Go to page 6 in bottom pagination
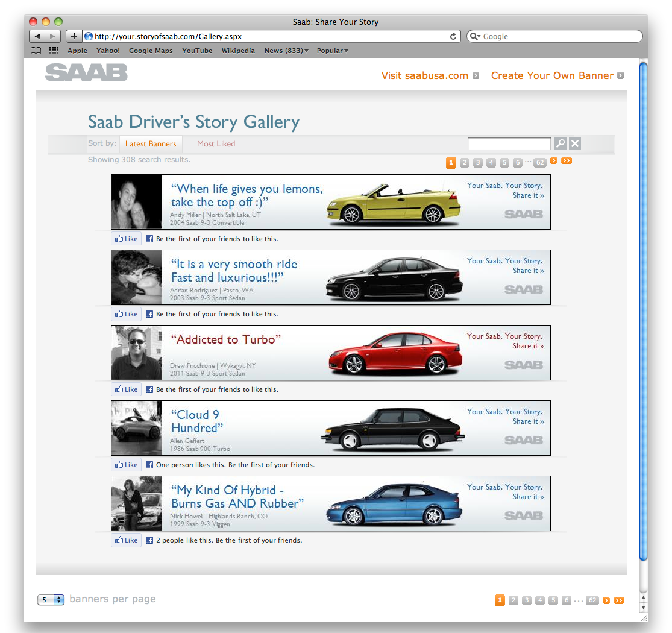 coord(567,600)
